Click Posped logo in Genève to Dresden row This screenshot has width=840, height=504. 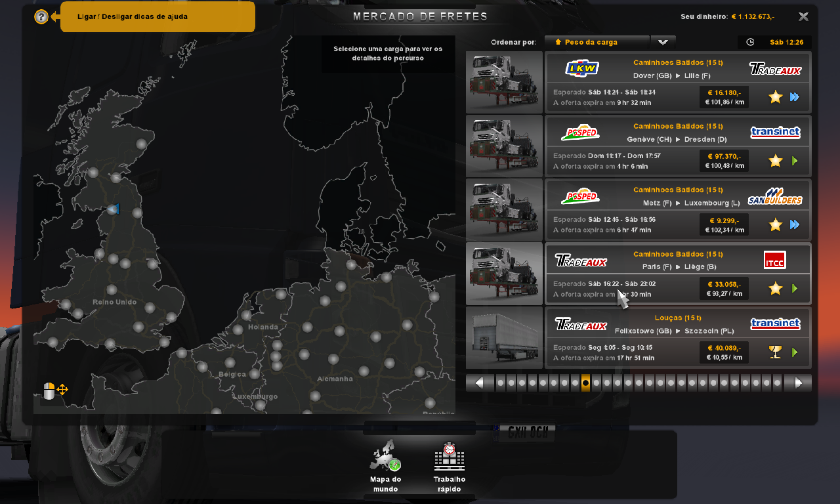[580, 133]
